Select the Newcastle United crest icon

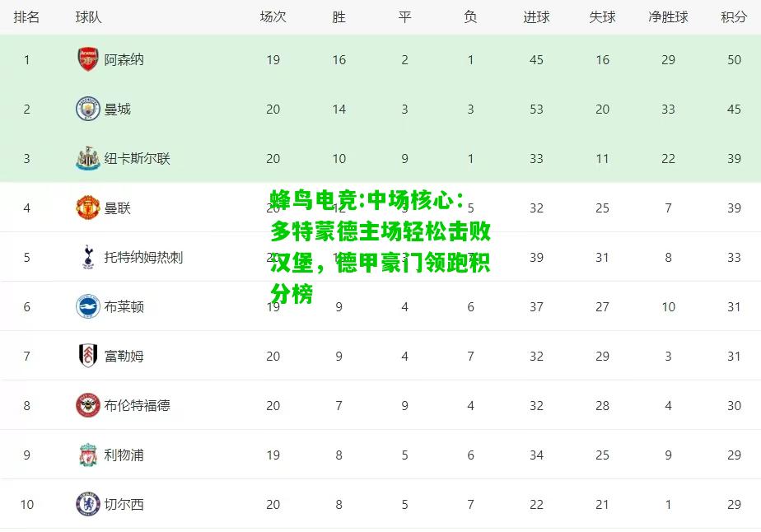[88, 158]
